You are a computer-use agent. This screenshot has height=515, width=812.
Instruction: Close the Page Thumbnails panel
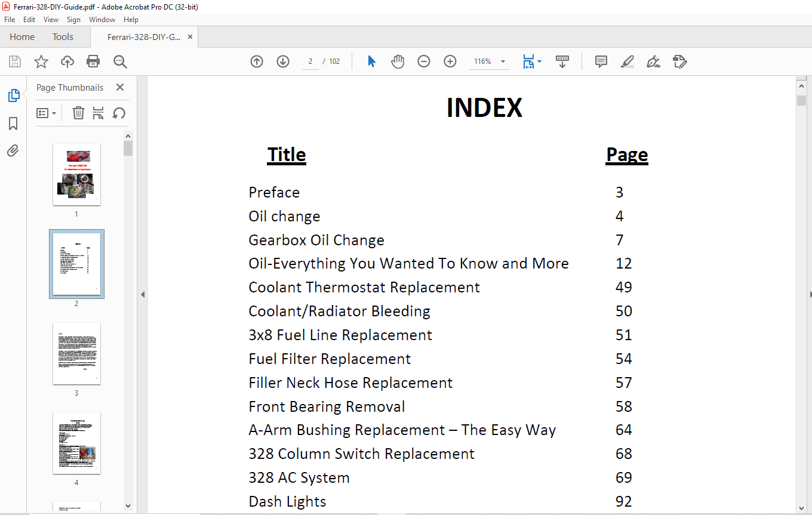119,87
